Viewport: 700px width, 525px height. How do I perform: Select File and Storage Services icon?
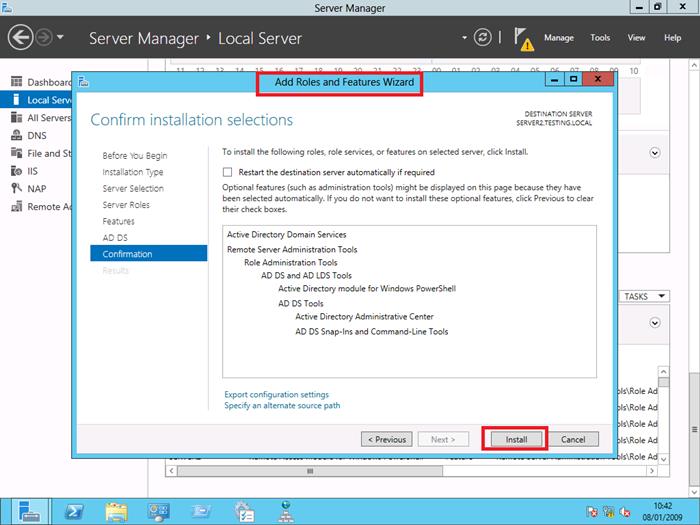[17, 153]
